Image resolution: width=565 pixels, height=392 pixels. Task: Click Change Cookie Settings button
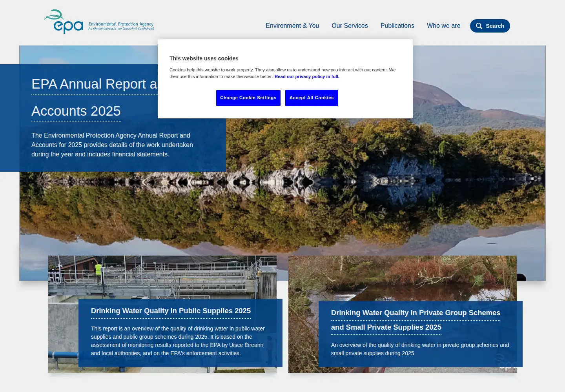pyautogui.click(x=248, y=98)
